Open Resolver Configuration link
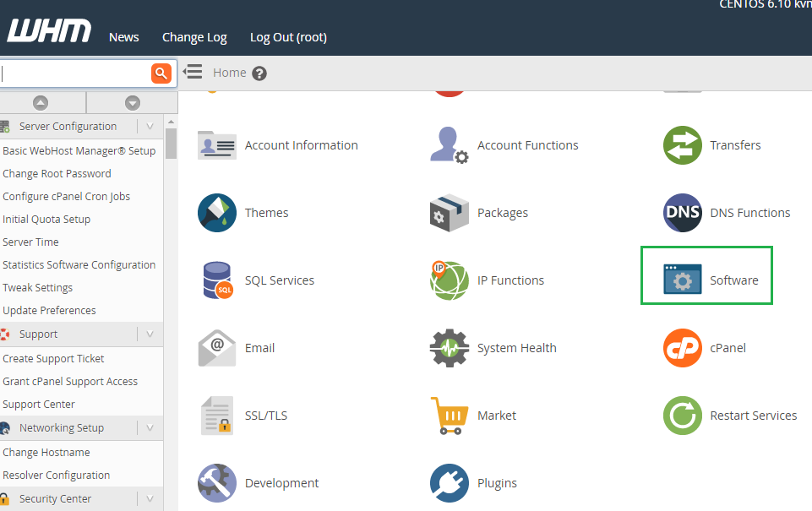 57,476
